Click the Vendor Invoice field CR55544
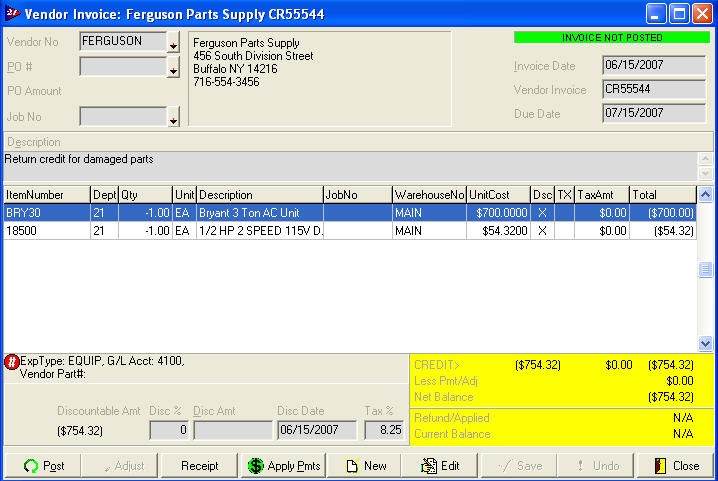Screen dimensions: 718x481 point(654,89)
